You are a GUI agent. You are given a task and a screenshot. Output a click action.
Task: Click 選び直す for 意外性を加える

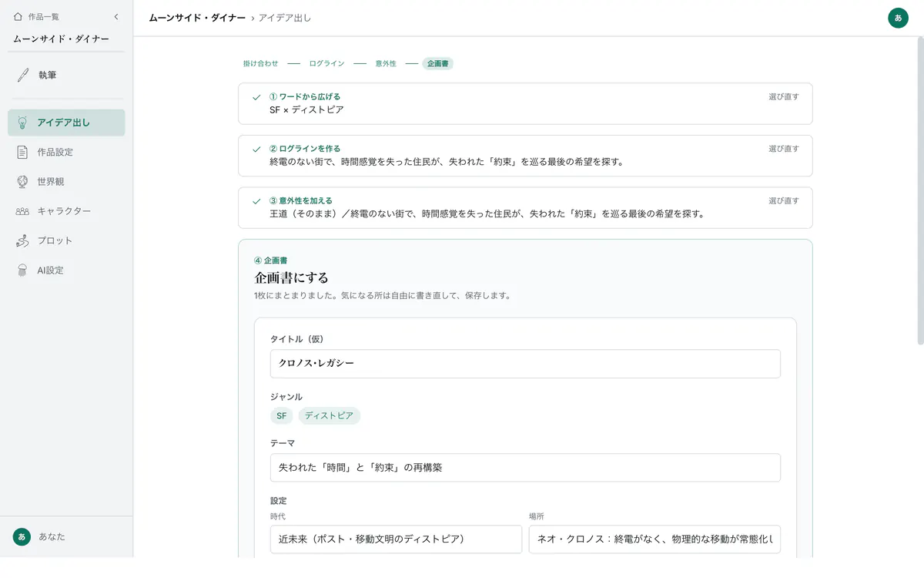pyautogui.click(x=784, y=200)
